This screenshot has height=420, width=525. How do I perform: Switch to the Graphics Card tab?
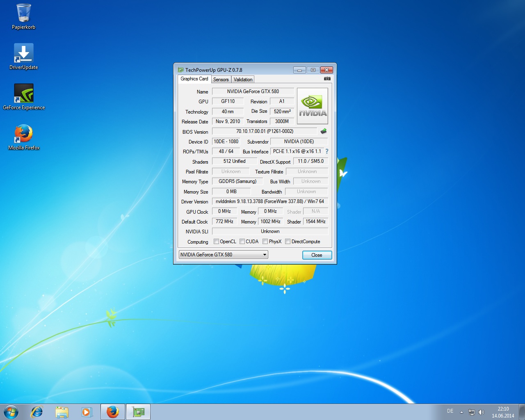[x=194, y=79]
